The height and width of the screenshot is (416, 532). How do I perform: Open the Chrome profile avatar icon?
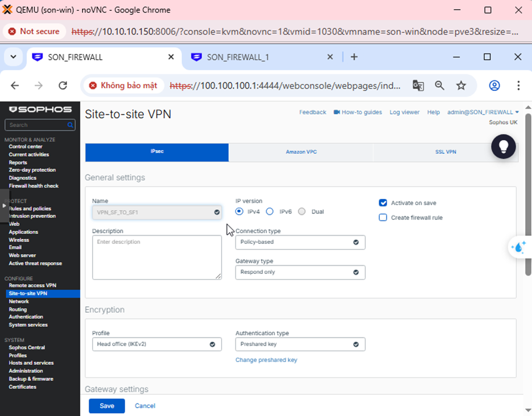click(494, 85)
